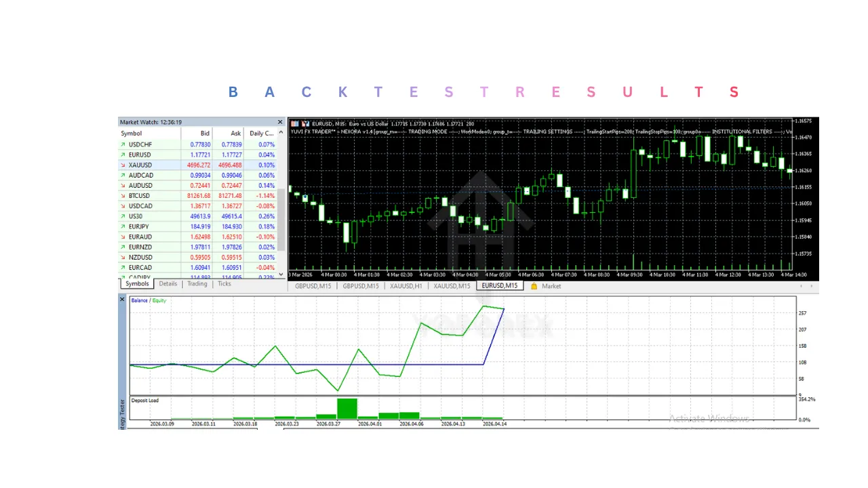The height and width of the screenshot is (488, 868).
Task: Click the Market shopping bag icon
Action: click(x=534, y=286)
